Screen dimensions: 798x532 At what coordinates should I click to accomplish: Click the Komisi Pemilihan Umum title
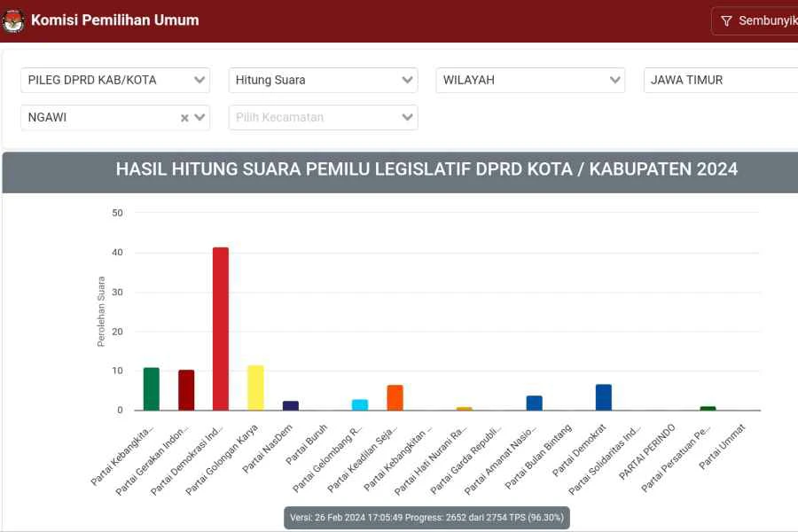click(115, 20)
